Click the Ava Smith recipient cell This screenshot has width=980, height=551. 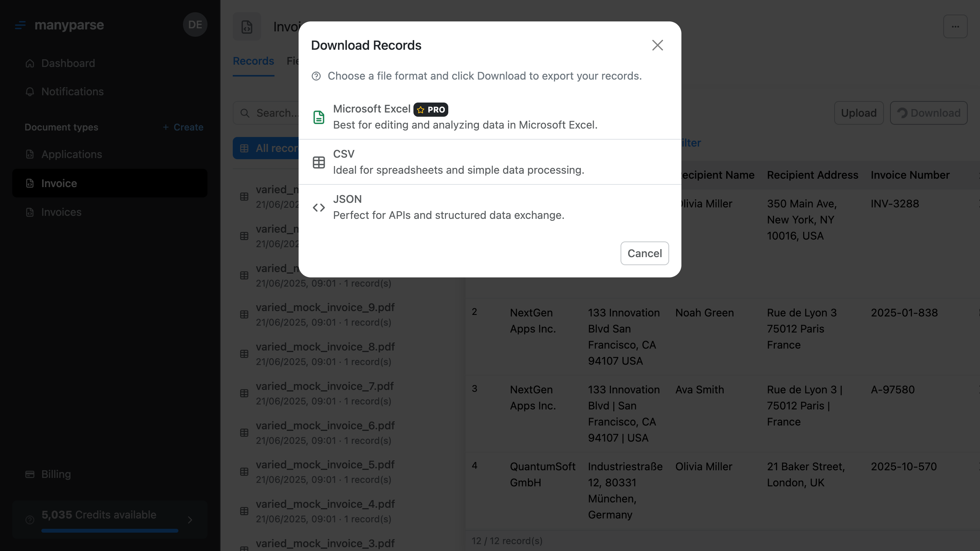point(699,390)
